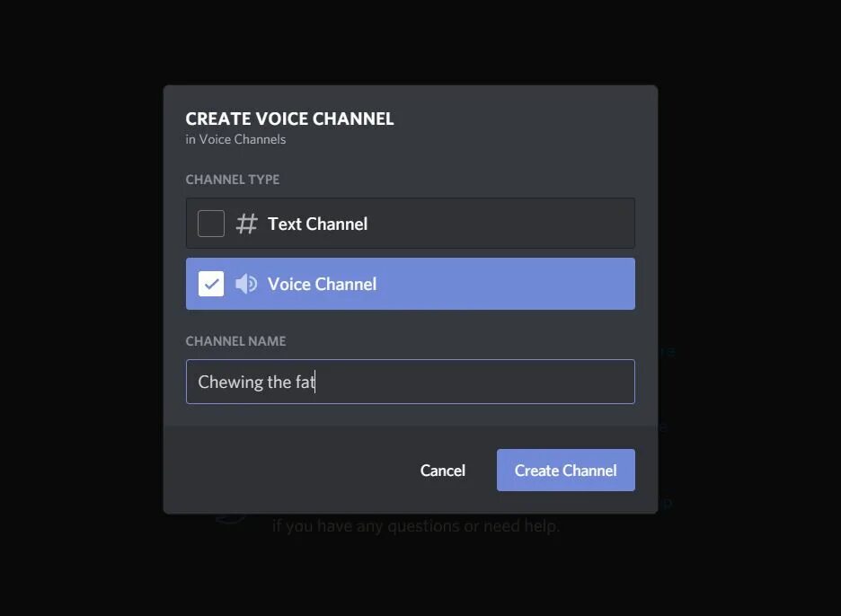Click the CHANNEL TYPE label
The width and height of the screenshot is (841, 616).
point(232,180)
